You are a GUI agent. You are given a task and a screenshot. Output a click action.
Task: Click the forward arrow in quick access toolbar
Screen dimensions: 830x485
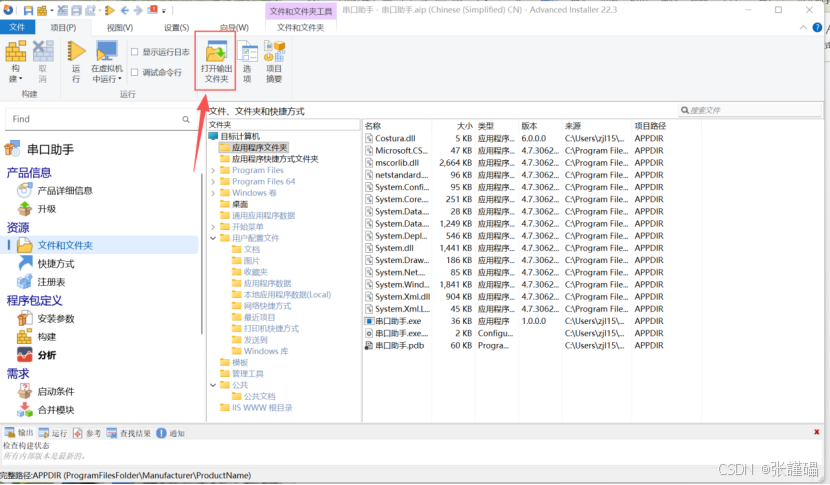[138, 10]
